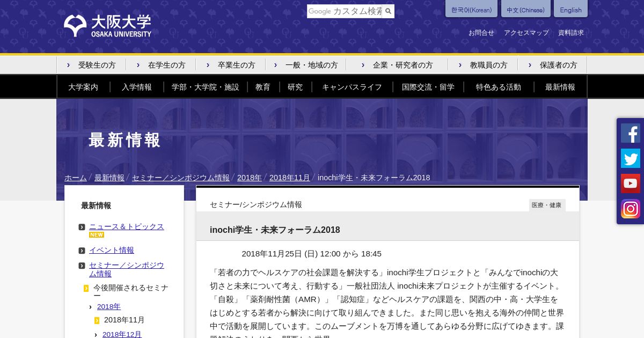Switch language to Chinese
Screen dimensions: 644x338
525,9
